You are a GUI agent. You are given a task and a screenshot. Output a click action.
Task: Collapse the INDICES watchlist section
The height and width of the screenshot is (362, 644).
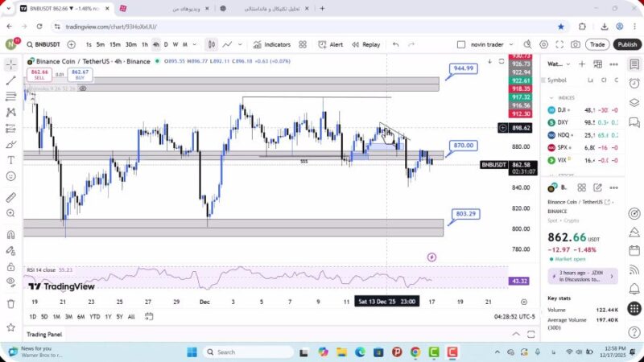[551, 97]
